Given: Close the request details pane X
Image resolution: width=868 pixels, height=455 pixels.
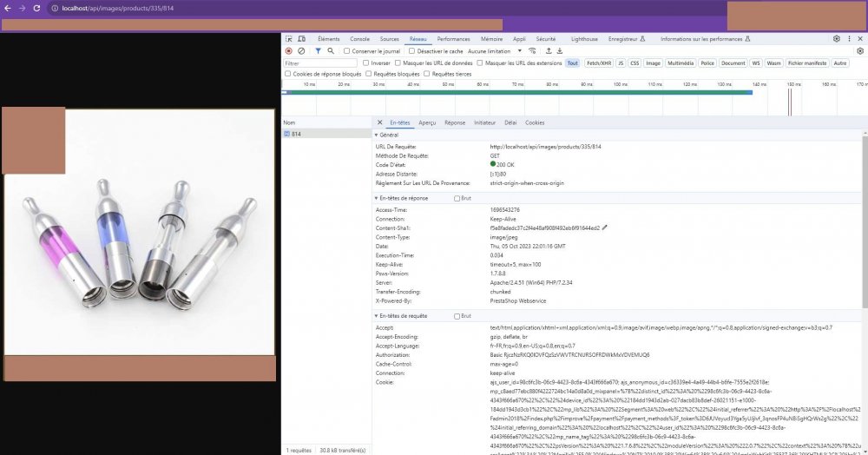Looking at the screenshot, I should 380,122.
